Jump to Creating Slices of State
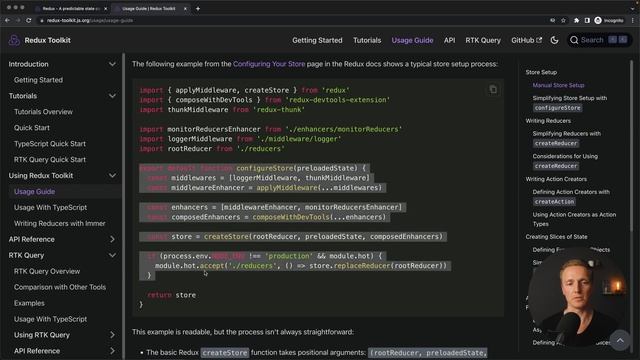Viewport: 640px width, 360px height. tap(556, 237)
